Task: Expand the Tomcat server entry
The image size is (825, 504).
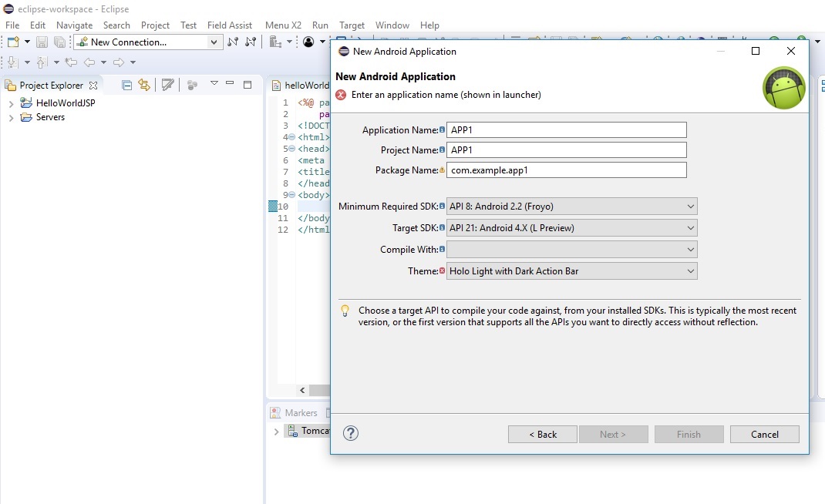Action: 276,432
